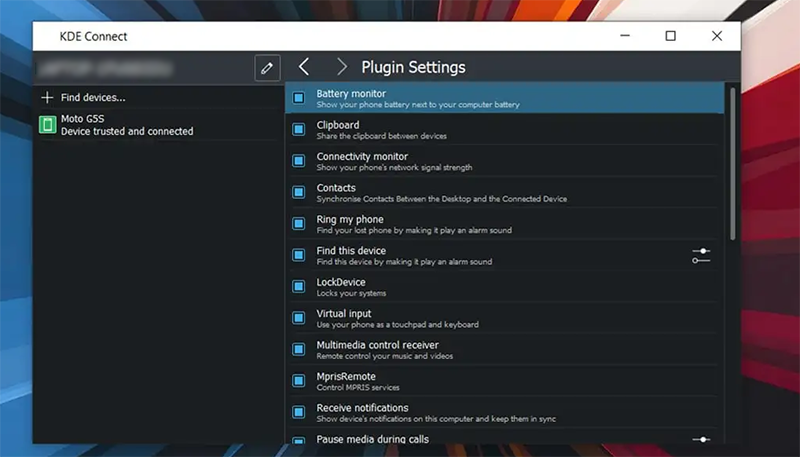Toggle the Ring my phone checkbox
Viewport: 800px width, 457px height.
pyautogui.click(x=299, y=223)
